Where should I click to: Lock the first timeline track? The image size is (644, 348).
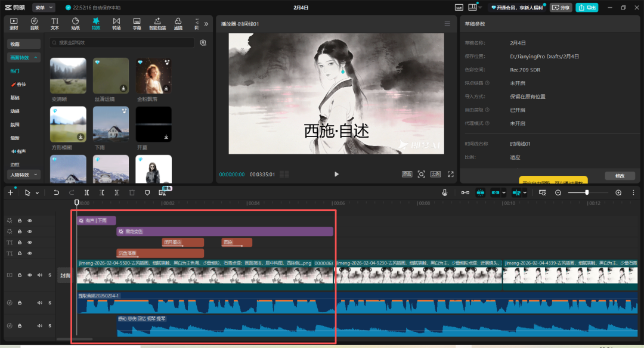click(20, 220)
